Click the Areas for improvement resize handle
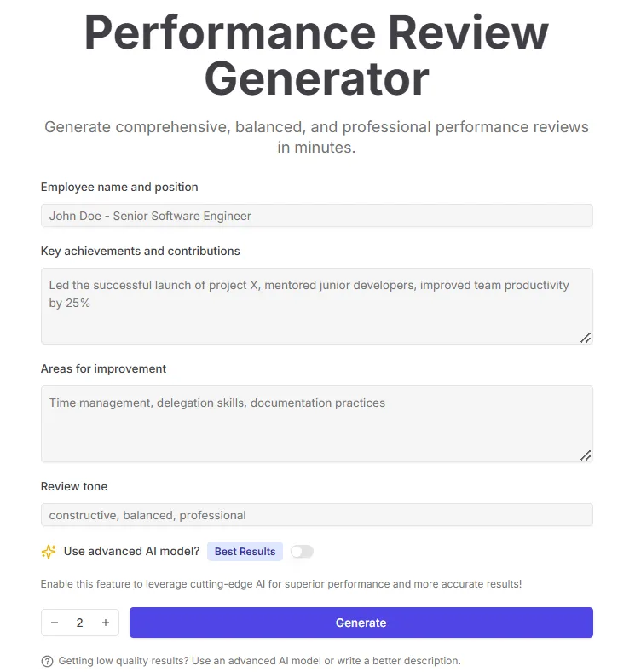 pyautogui.click(x=586, y=455)
